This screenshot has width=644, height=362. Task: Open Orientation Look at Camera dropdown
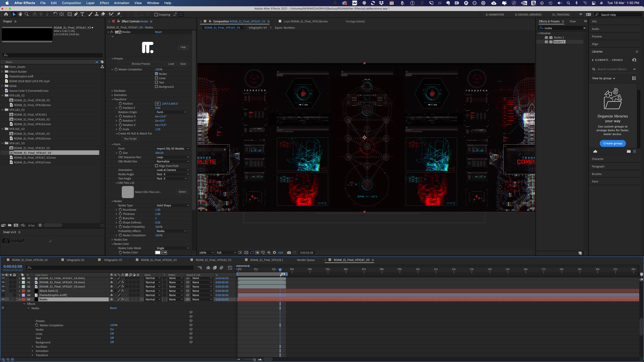172,170
